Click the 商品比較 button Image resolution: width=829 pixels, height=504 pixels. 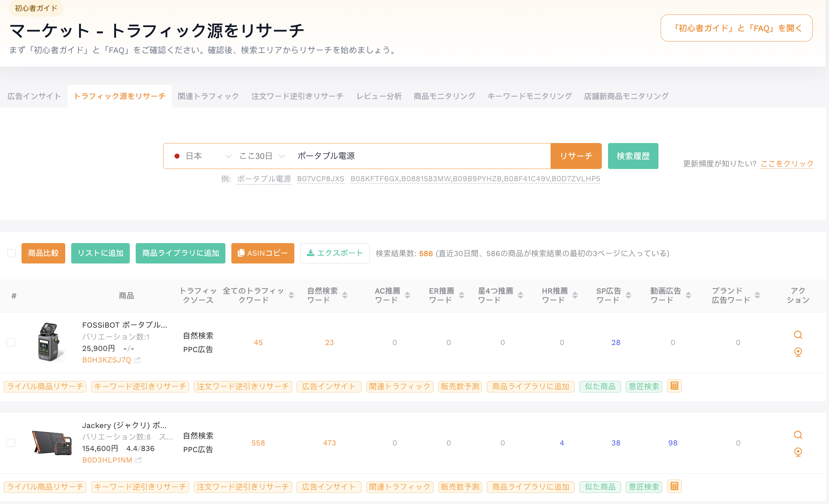click(x=43, y=253)
